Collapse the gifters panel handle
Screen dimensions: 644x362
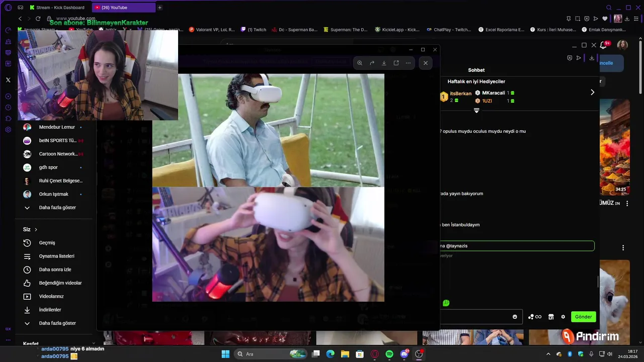(x=476, y=111)
